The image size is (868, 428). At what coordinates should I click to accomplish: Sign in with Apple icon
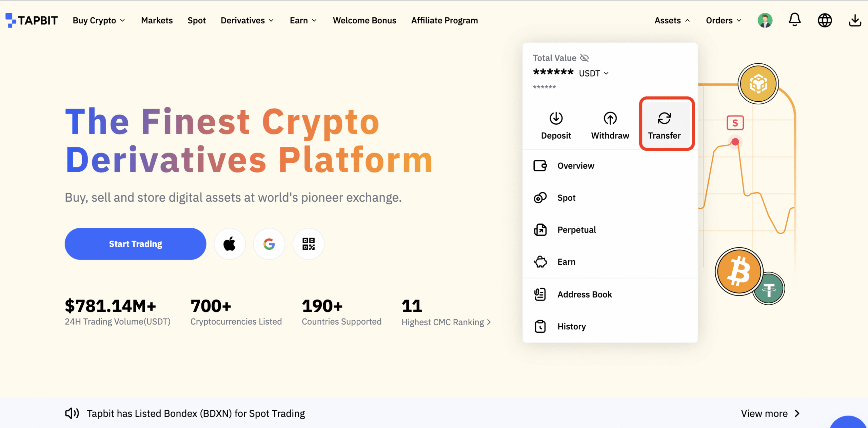tap(230, 244)
